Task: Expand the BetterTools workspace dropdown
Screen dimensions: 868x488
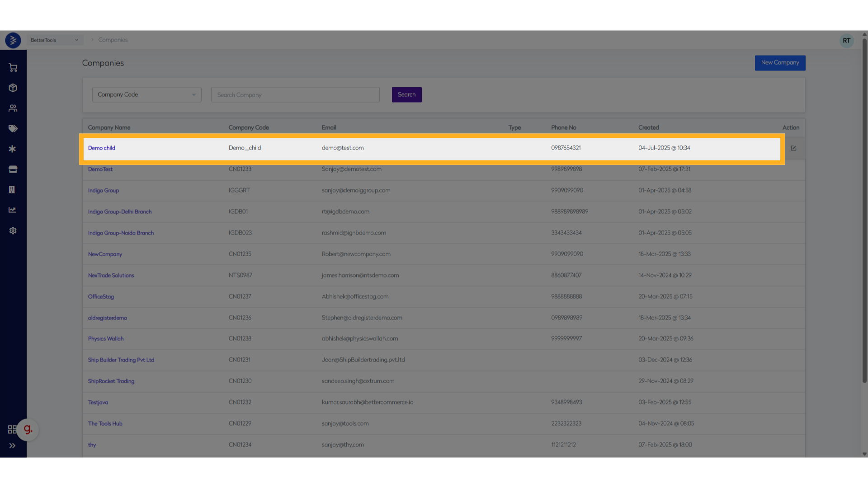Action: (54, 40)
